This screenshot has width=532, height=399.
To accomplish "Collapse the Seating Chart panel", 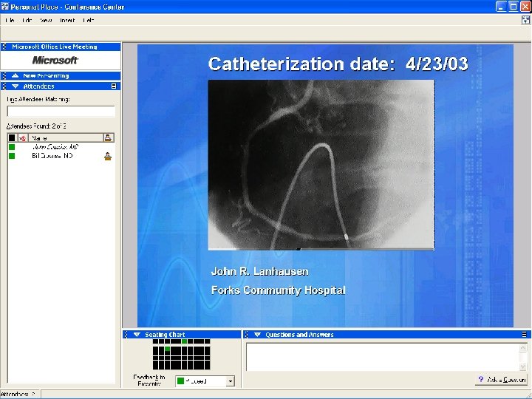I will click(137, 335).
